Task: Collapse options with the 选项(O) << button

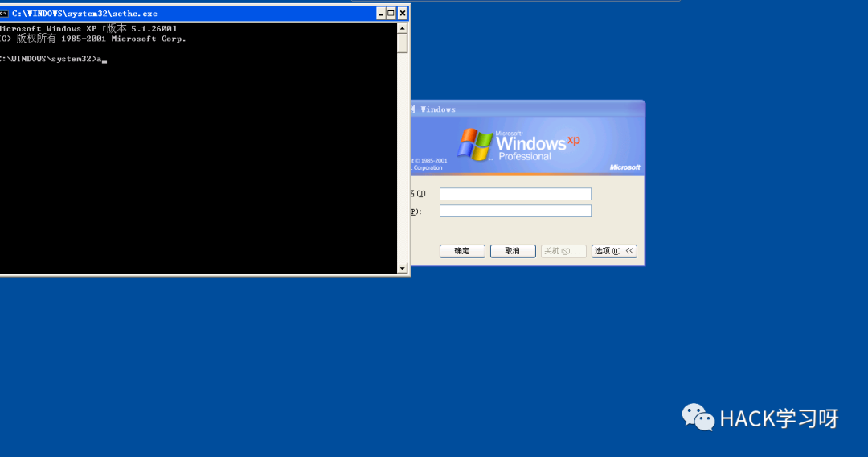Action: 615,251
